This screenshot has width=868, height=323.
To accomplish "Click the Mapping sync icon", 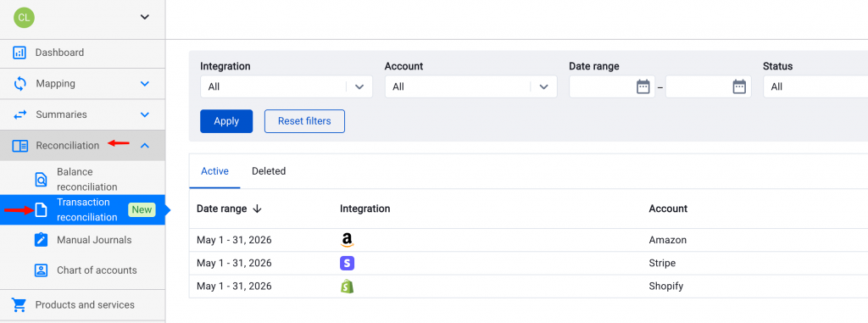I will [20, 84].
